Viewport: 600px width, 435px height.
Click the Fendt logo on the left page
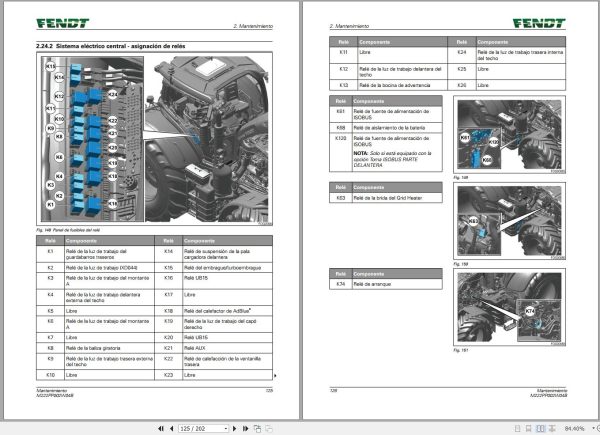click(63, 23)
